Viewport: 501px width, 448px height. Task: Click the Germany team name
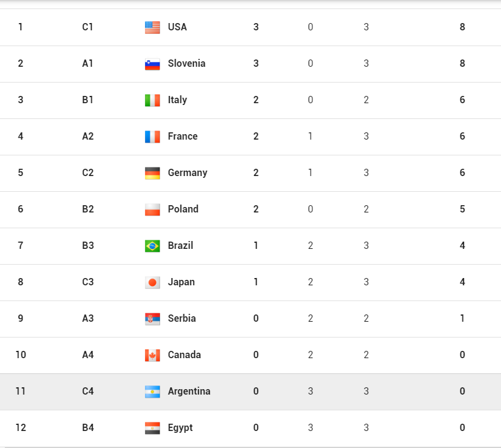pyautogui.click(x=187, y=173)
